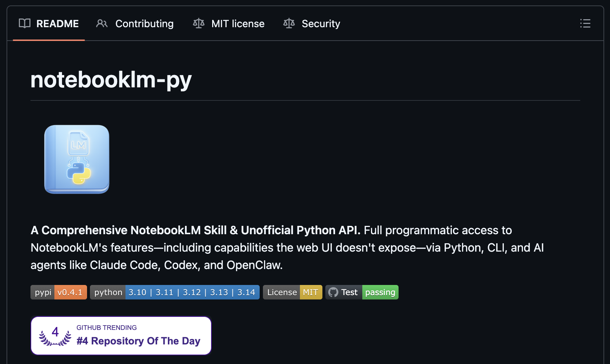Click the MIT license scales icon
610x364 pixels.
[199, 24]
